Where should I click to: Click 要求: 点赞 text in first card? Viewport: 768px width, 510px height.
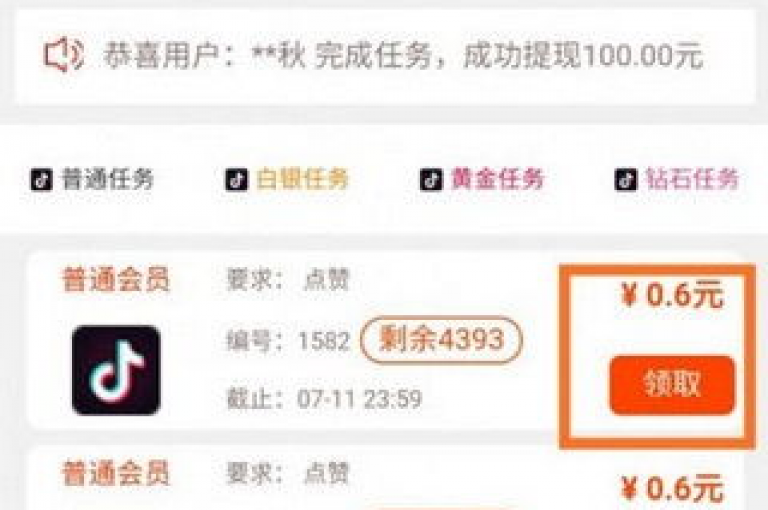[x=288, y=280]
